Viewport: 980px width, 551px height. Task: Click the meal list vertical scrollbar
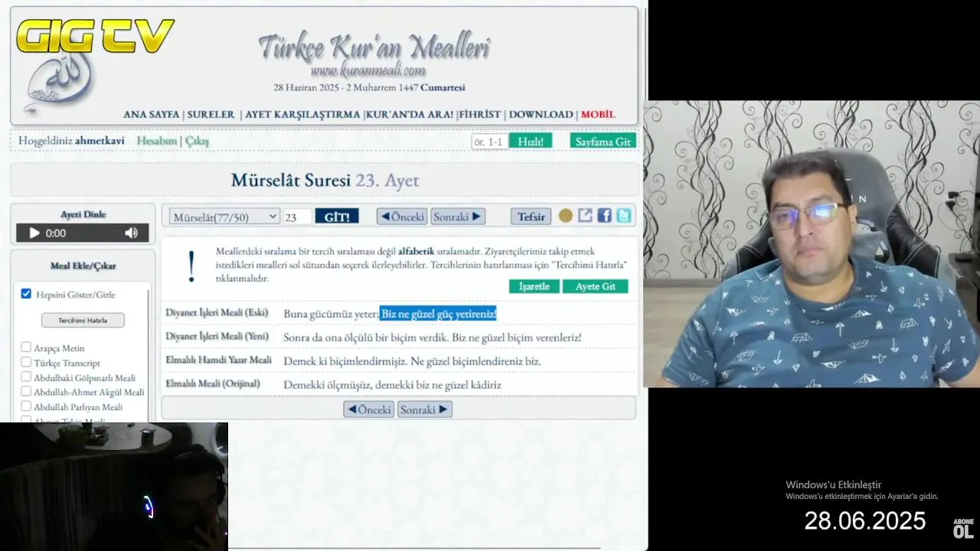149,352
